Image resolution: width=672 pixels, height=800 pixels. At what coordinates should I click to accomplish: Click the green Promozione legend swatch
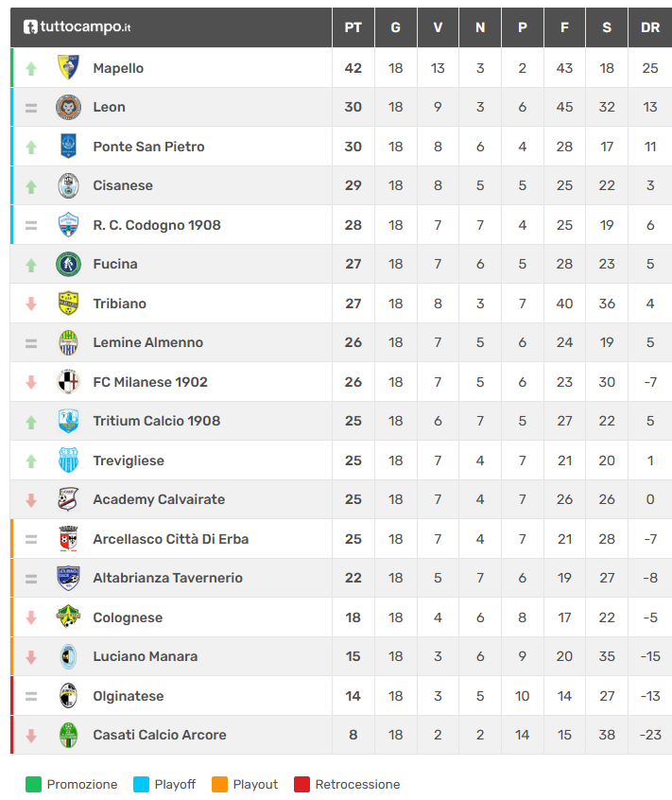[x=34, y=784]
